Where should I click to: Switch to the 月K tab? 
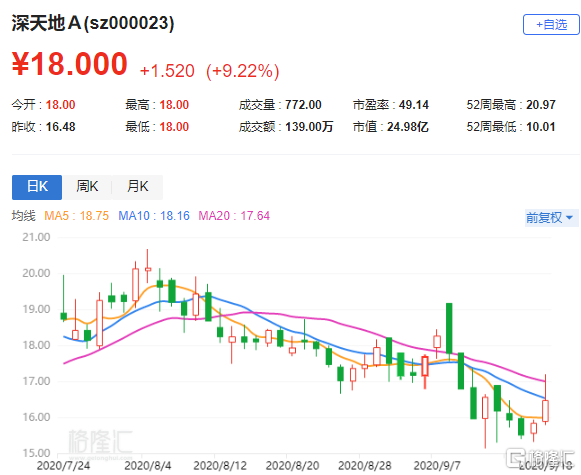click(x=137, y=187)
